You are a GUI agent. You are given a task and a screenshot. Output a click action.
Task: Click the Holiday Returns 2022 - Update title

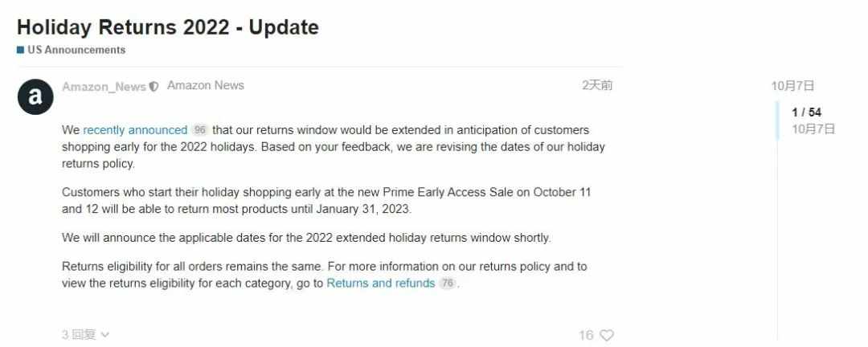point(168,27)
